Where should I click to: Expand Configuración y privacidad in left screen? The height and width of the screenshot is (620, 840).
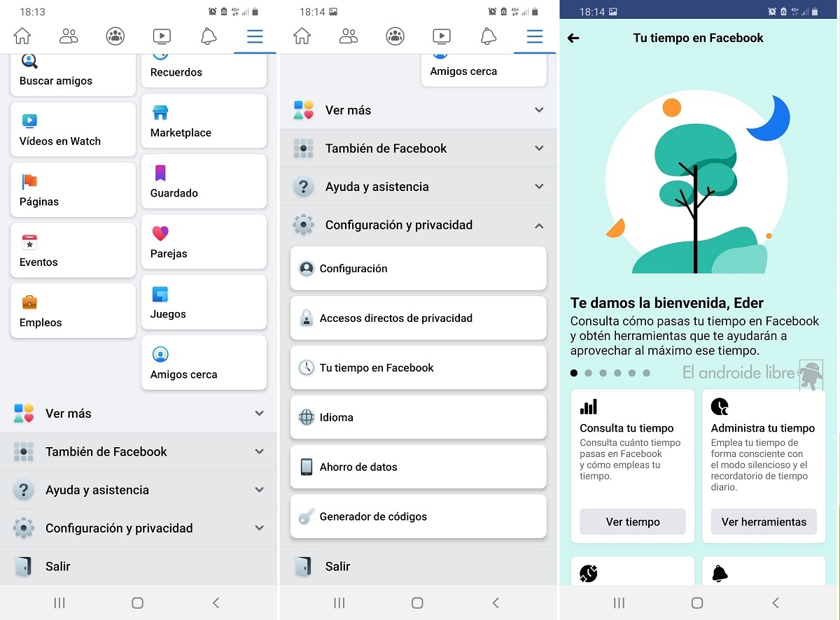coord(139,528)
